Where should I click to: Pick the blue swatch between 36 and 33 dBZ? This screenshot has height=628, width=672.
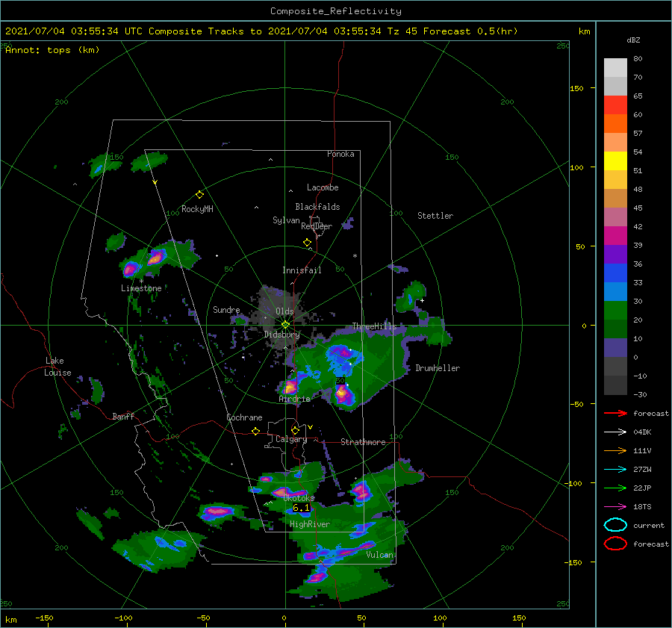pos(615,273)
